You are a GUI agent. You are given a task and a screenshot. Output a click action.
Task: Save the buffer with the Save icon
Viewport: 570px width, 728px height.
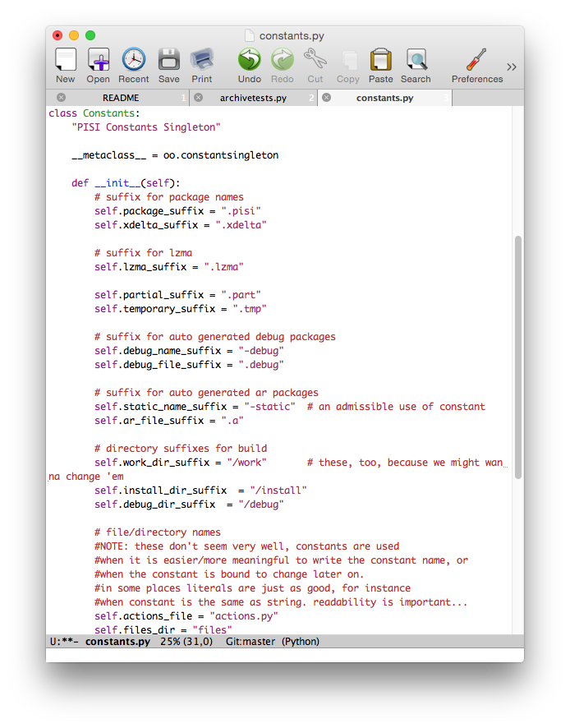point(169,60)
